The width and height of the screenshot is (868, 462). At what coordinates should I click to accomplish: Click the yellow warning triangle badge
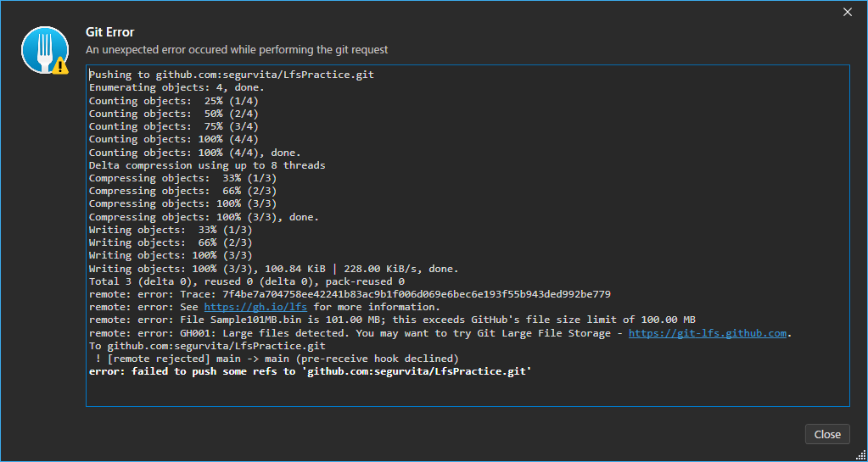[x=60, y=65]
